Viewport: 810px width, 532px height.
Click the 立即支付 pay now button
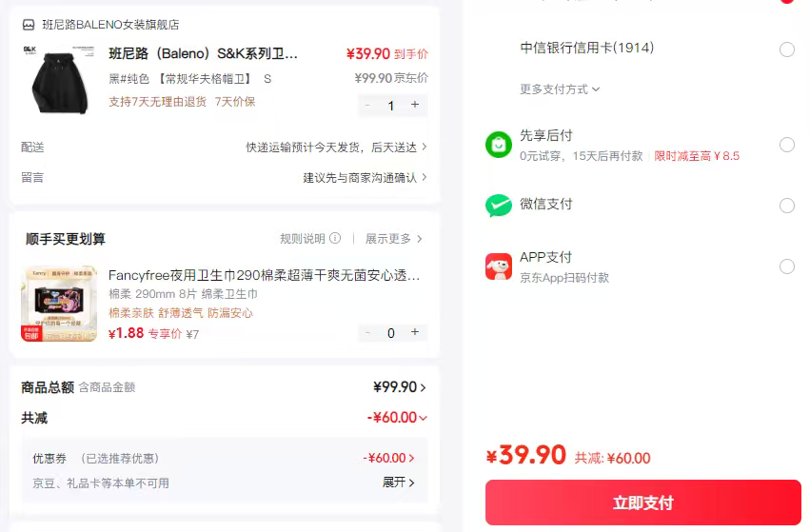coord(643,502)
